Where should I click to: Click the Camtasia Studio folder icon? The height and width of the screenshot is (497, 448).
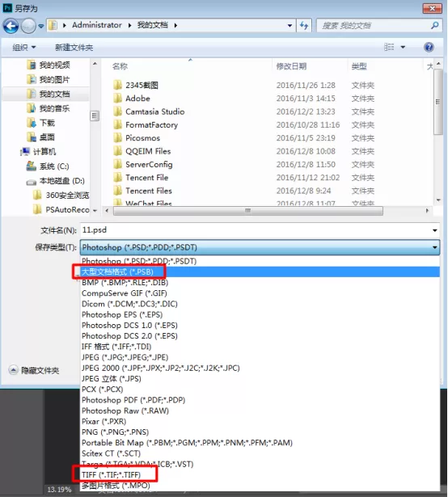[x=118, y=112]
